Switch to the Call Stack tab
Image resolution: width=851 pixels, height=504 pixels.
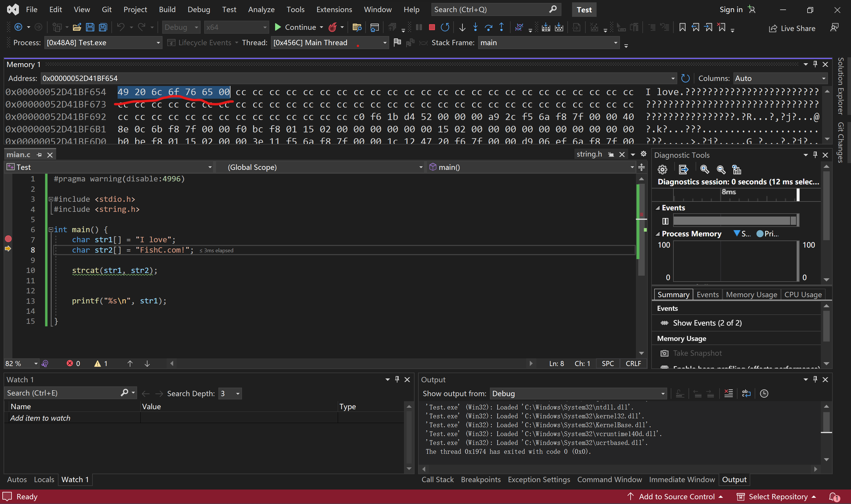point(437,479)
